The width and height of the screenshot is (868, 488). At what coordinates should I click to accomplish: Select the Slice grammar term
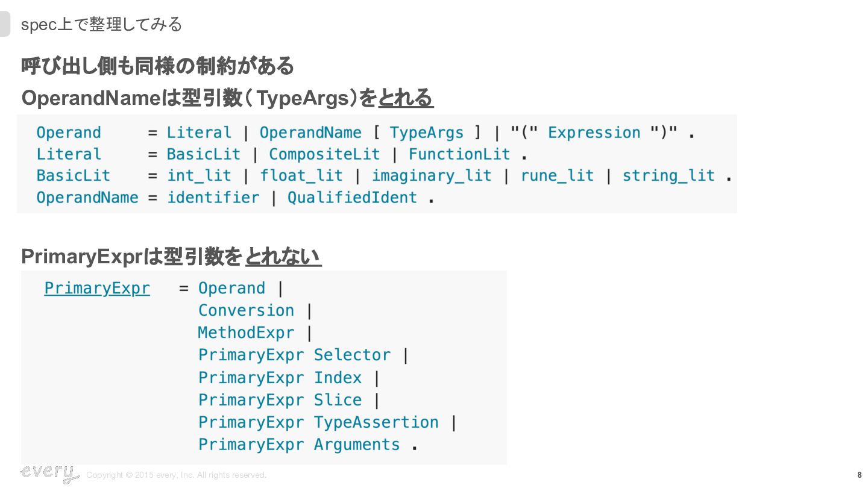(x=338, y=400)
